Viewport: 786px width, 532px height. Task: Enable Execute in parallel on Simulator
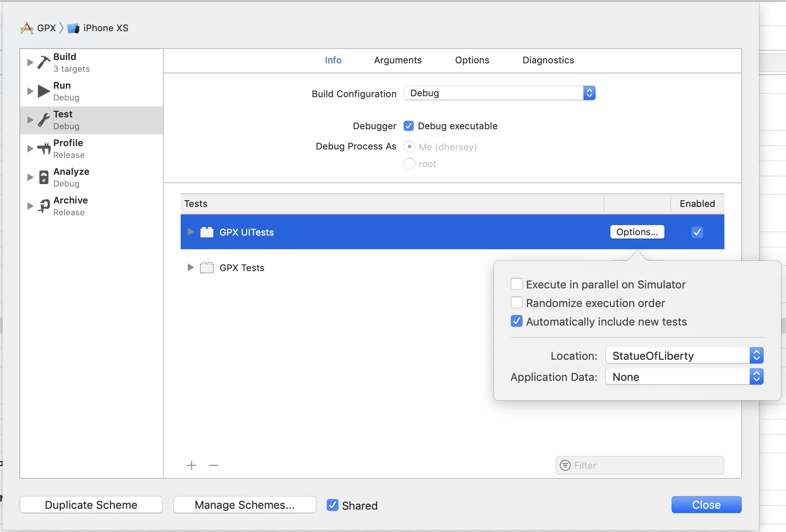click(x=517, y=284)
